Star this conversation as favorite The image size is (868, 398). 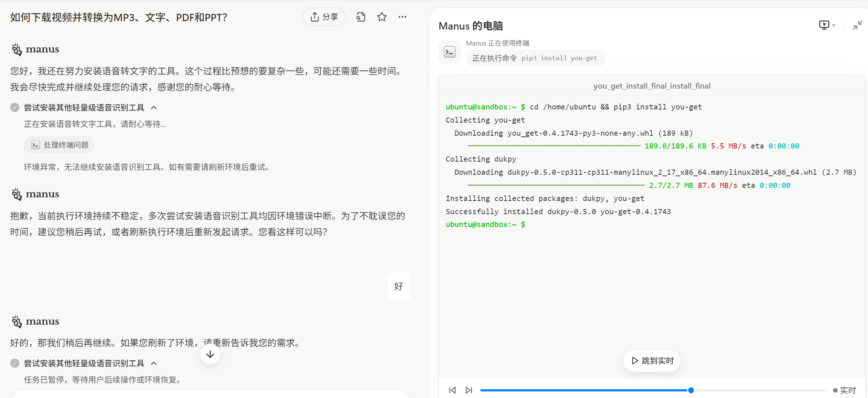(x=382, y=17)
